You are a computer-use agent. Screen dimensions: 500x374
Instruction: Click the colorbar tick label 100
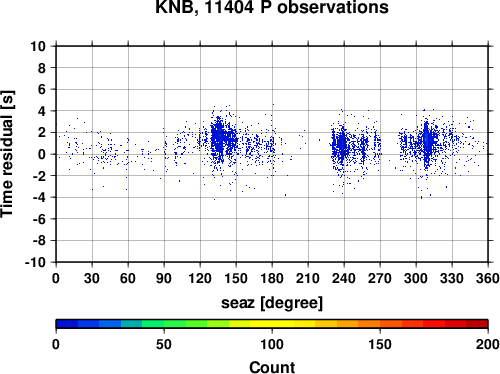(272, 344)
